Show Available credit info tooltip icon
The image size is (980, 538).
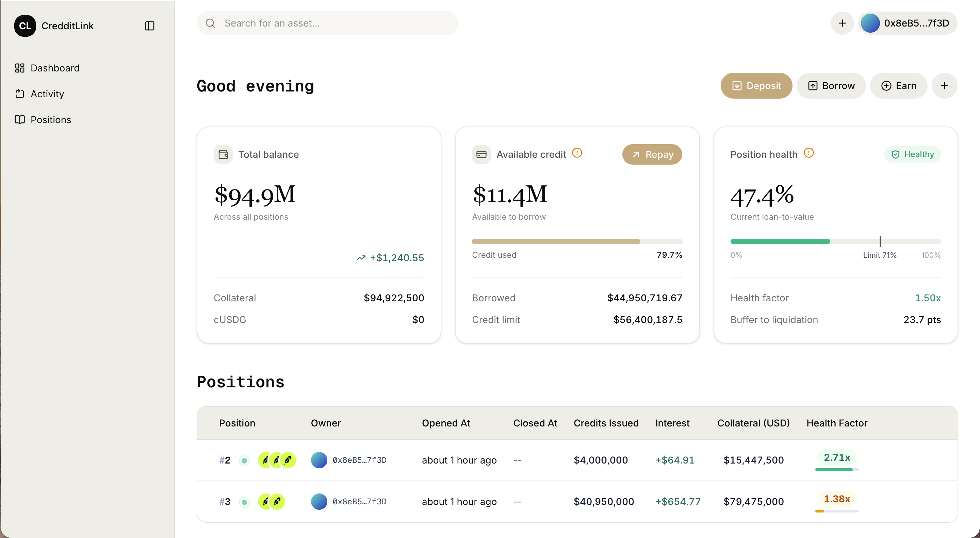pos(577,153)
